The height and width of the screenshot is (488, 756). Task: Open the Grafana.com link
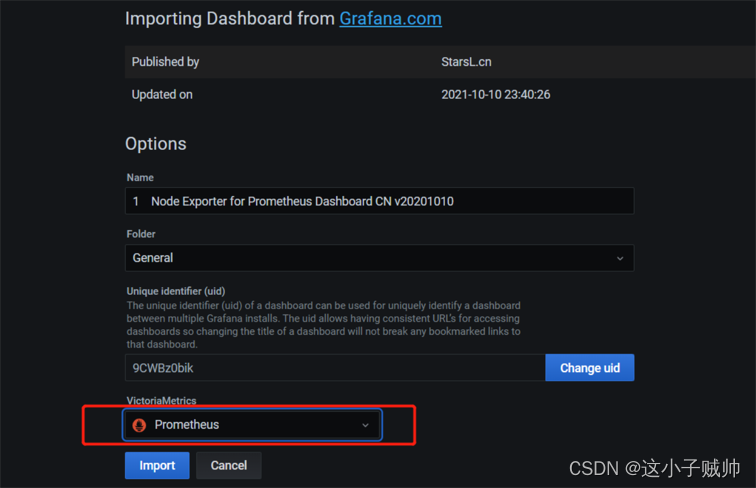tap(390, 19)
